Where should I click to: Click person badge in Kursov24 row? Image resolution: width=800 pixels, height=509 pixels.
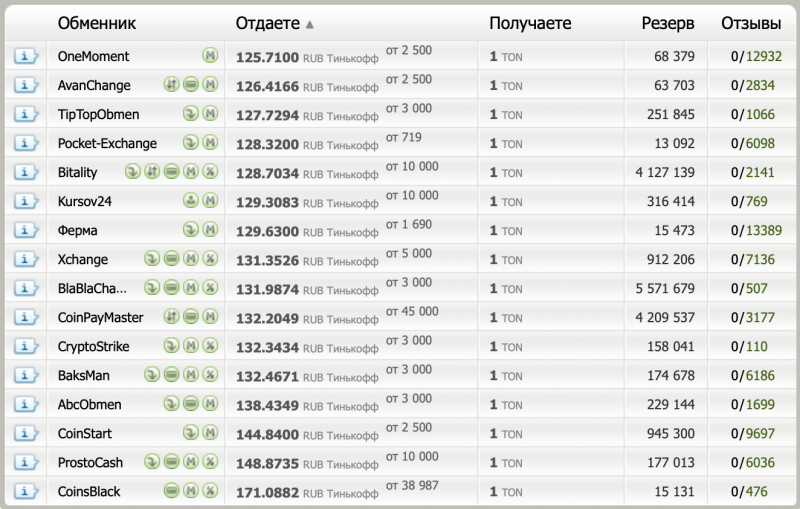[x=191, y=200]
